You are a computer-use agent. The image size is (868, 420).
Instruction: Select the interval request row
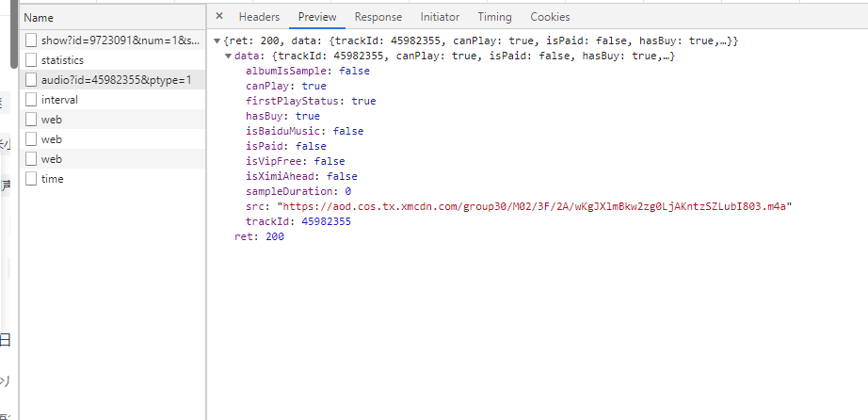click(x=113, y=100)
